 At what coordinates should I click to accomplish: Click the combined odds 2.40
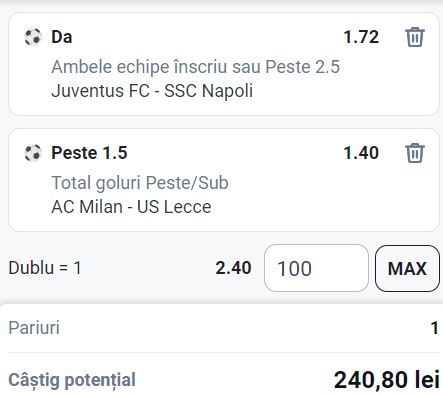tap(233, 268)
